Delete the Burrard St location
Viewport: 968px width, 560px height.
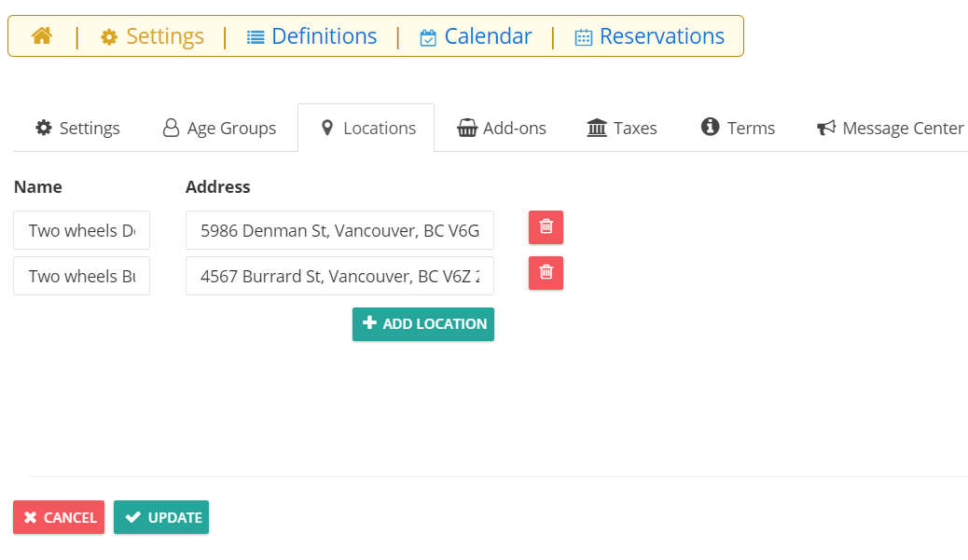click(x=546, y=273)
